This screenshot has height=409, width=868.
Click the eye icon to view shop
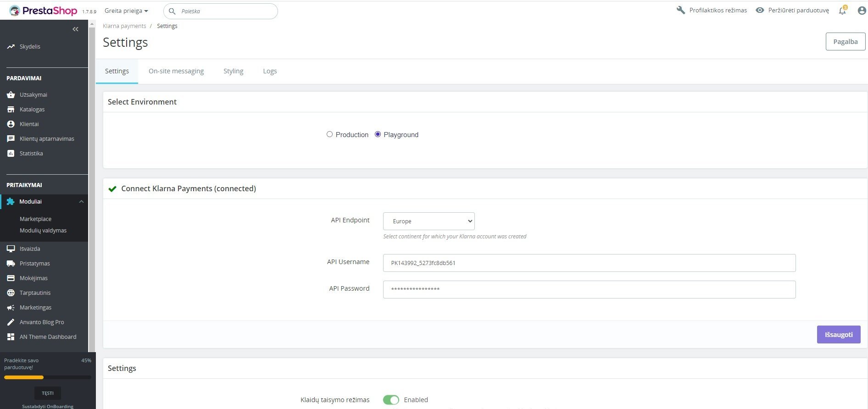tap(760, 10)
